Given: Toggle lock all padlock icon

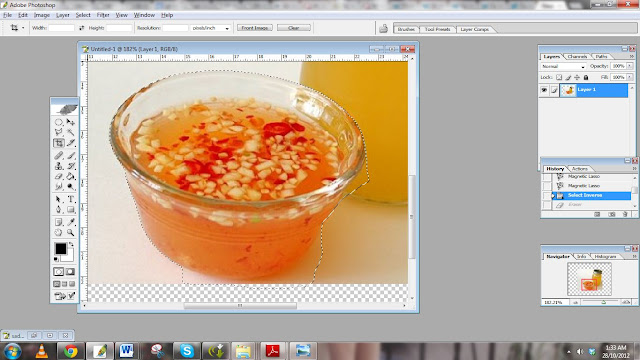Looking at the screenshot, I should click(586, 77).
